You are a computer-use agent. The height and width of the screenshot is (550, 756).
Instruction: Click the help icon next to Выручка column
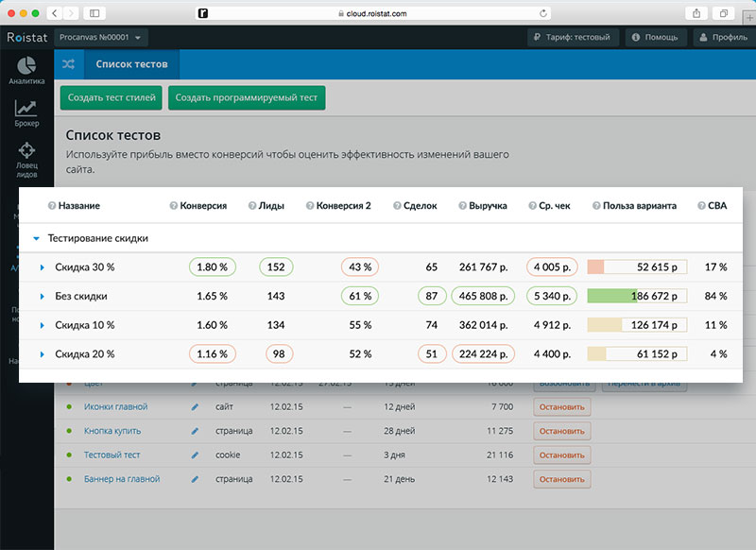click(461, 206)
